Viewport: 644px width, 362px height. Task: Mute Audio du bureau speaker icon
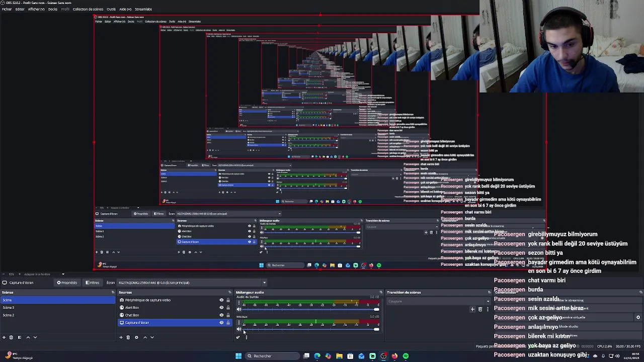[239, 309]
